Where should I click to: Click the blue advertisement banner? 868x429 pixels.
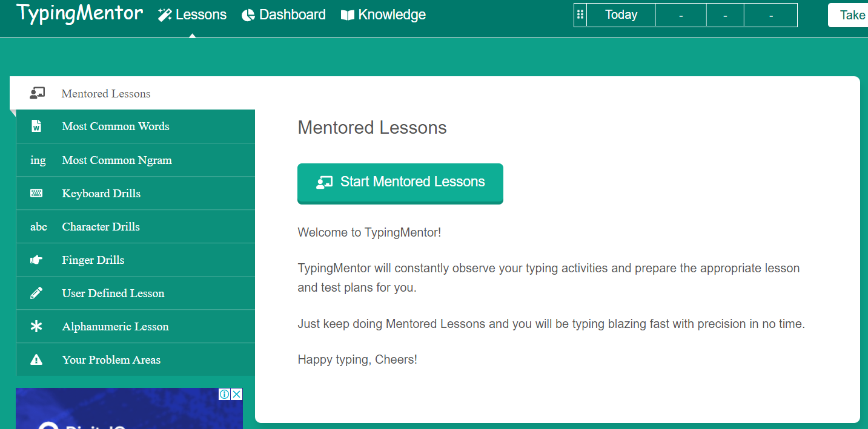point(129,408)
